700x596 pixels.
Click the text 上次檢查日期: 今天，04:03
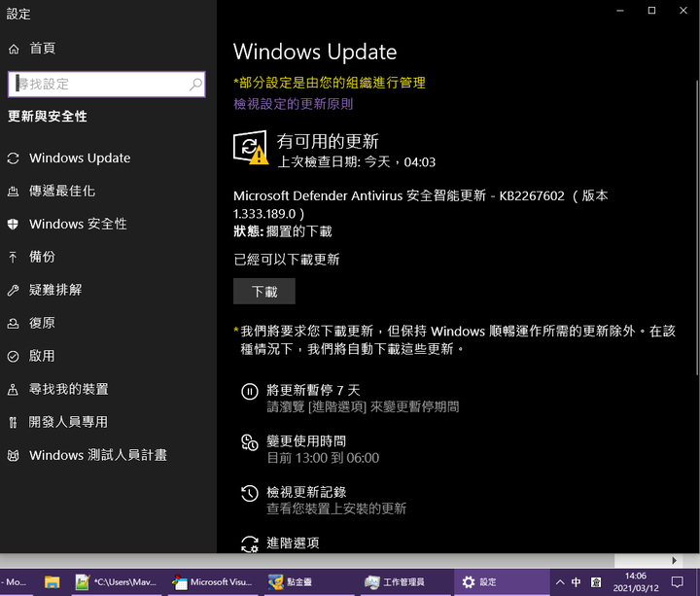pyautogui.click(x=356, y=161)
